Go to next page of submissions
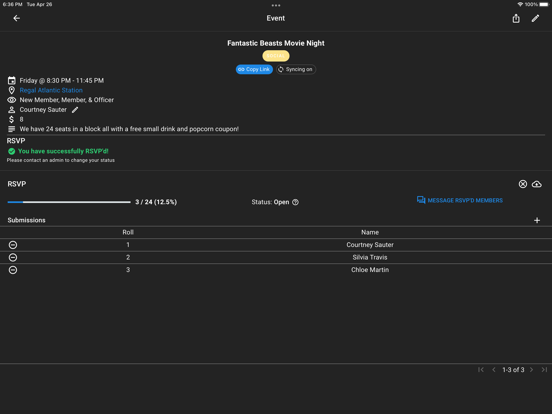This screenshot has height=414, width=552. tap(532, 370)
